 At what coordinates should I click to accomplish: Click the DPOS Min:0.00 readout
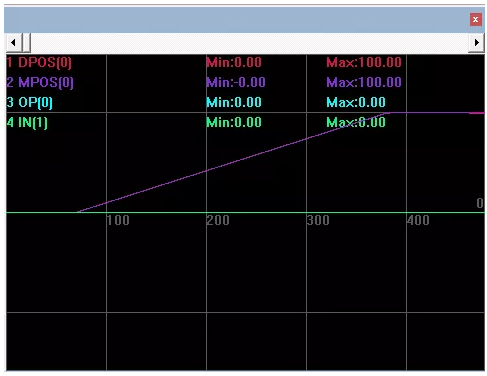[234, 62]
